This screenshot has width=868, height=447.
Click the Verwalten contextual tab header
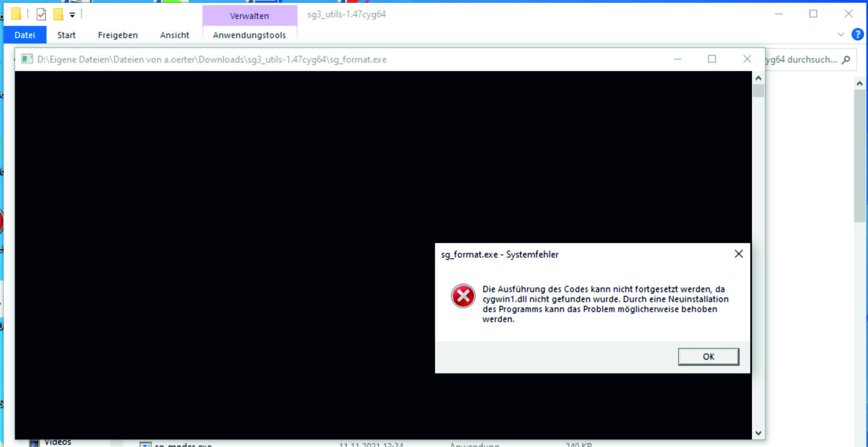point(249,16)
